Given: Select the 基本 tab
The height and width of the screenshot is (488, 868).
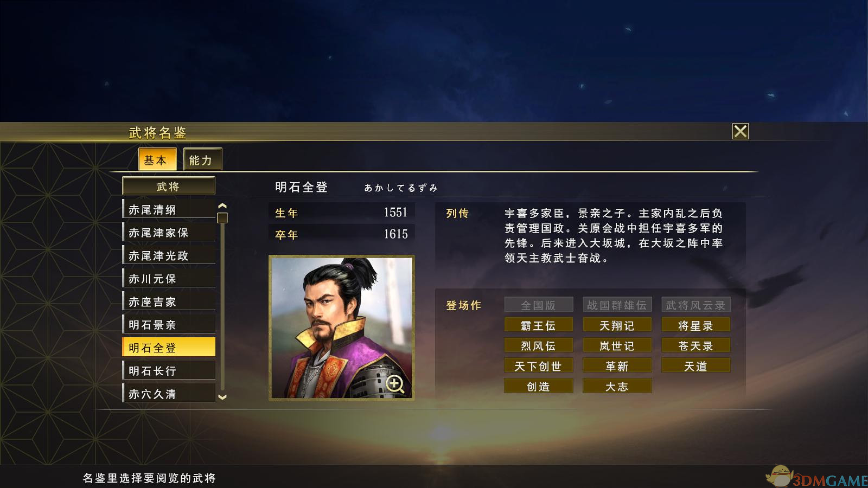Looking at the screenshot, I should (x=157, y=159).
